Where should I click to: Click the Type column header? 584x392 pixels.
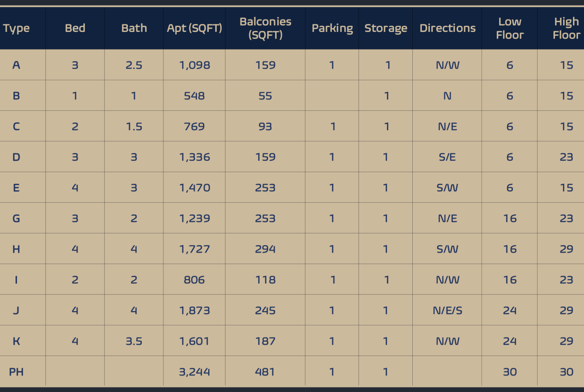16,28
